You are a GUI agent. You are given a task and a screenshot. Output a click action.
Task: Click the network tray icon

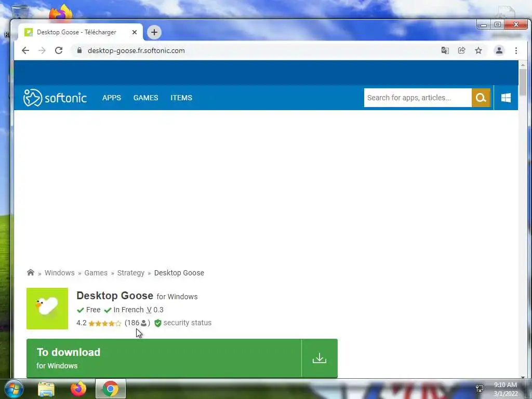480,389
